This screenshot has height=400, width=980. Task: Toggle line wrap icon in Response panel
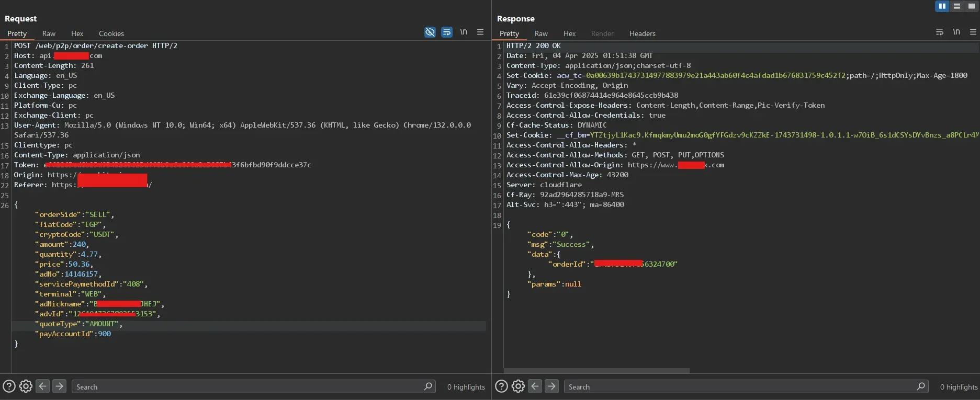940,32
